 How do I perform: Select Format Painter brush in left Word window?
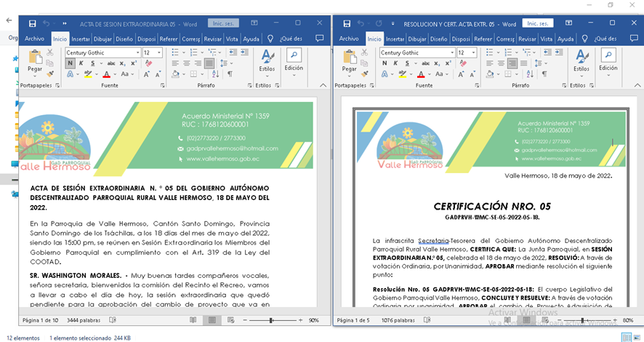[x=51, y=74]
